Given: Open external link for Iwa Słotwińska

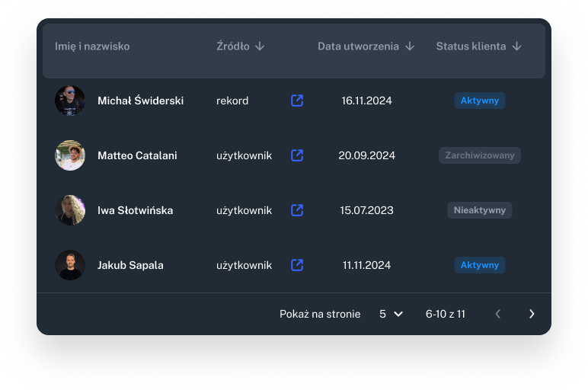Looking at the screenshot, I should click(297, 210).
